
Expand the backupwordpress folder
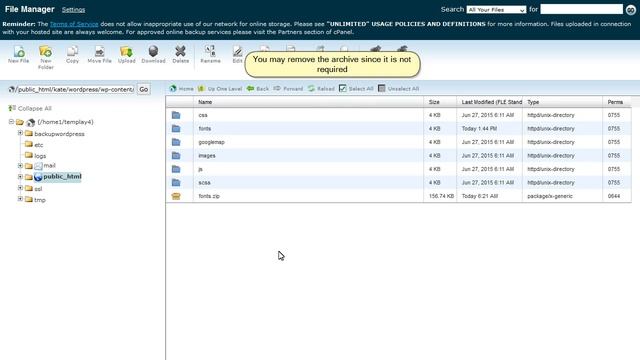(20, 133)
